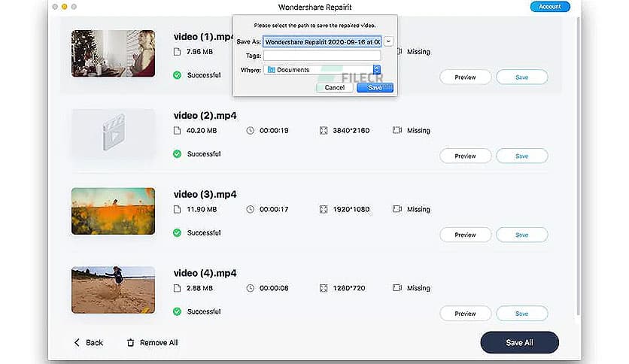This screenshot has width=629, height=364.
Task: Click the 7.96 MB size value
Action: click(199, 52)
